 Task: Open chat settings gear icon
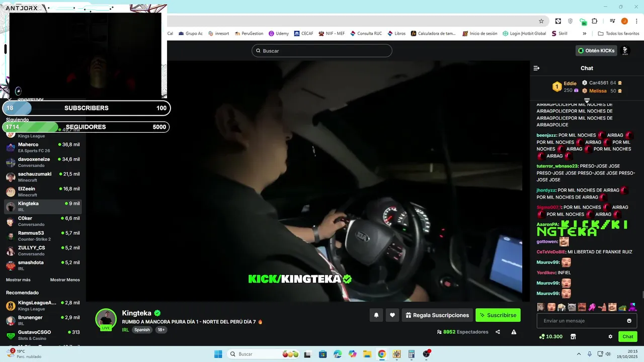[x=610, y=336]
